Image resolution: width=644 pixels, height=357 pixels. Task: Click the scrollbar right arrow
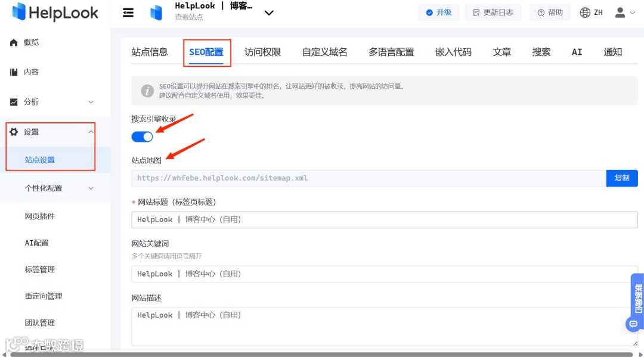(x=640, y=354)
